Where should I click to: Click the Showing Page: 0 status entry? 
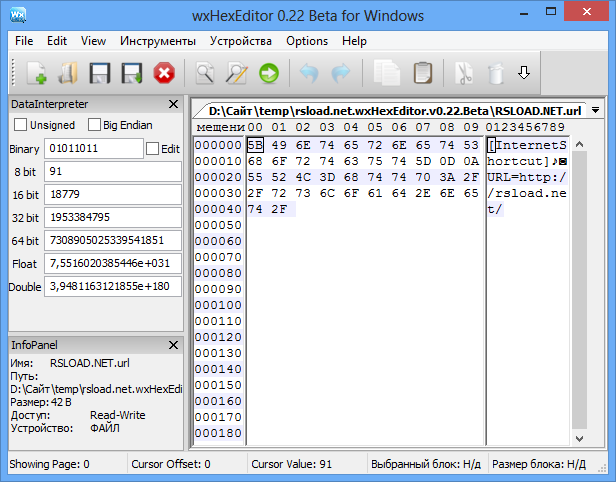point(49,464)
